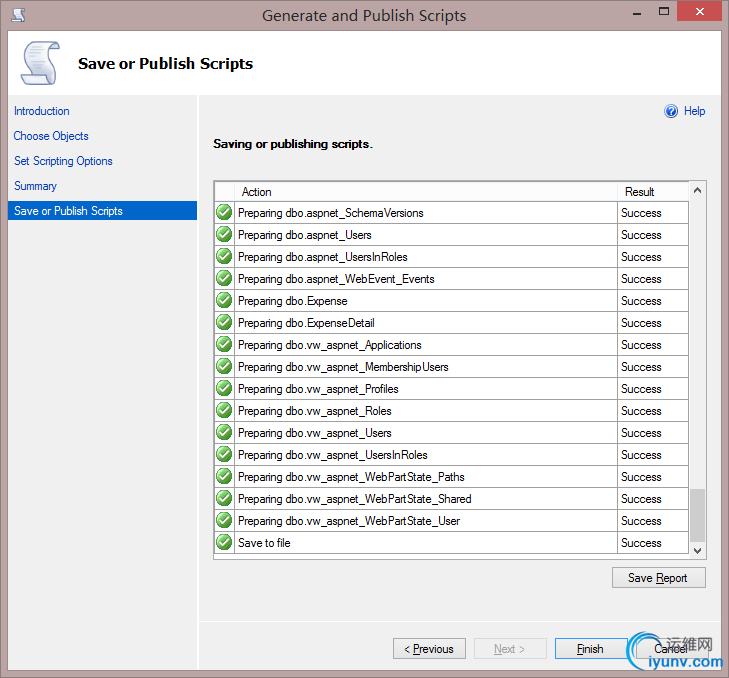Click the green check for dbo.ExpenseDetail
The width and height of the screenshot is (729, 678).
tap(224, 323)
